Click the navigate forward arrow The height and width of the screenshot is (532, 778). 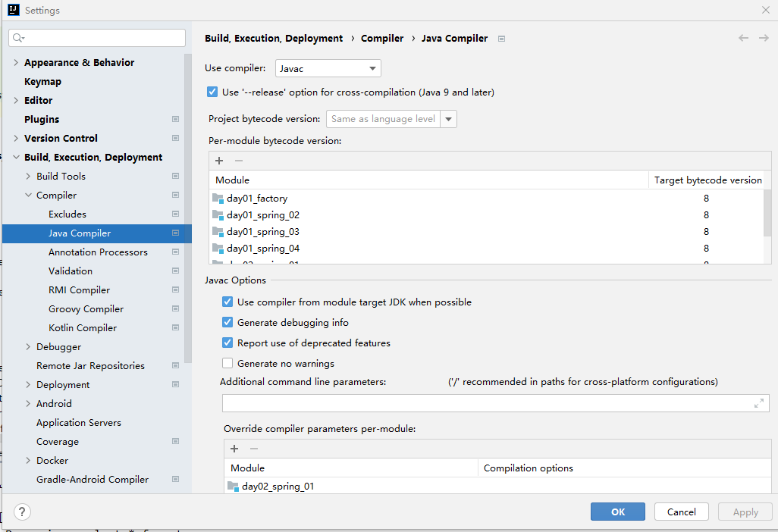(x=764, y=38)
